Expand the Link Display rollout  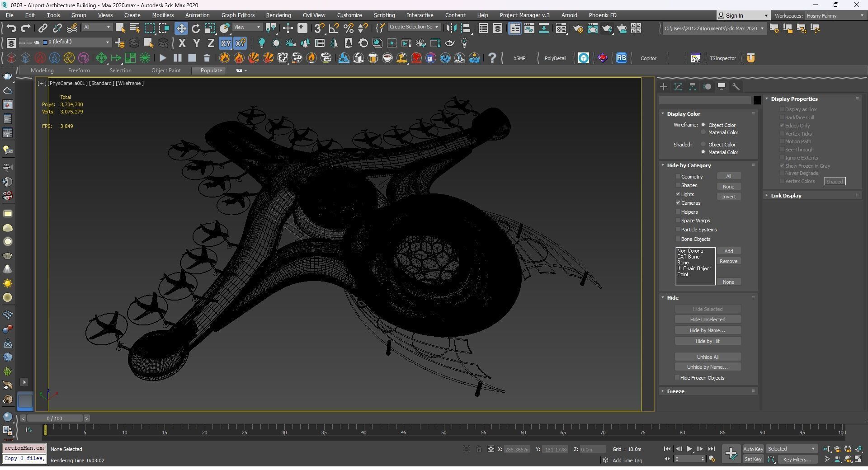(786, 196)
